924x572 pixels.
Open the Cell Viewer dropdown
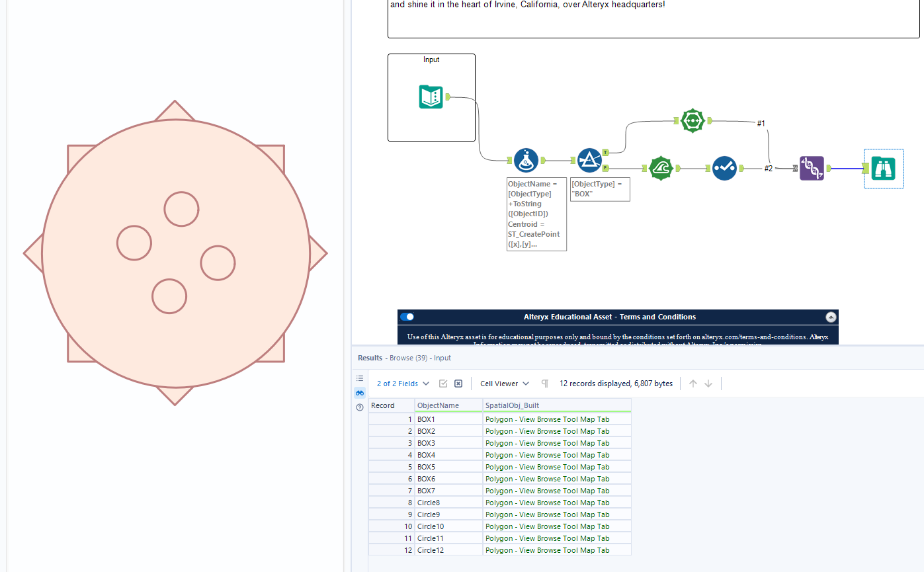click(505, 384)
